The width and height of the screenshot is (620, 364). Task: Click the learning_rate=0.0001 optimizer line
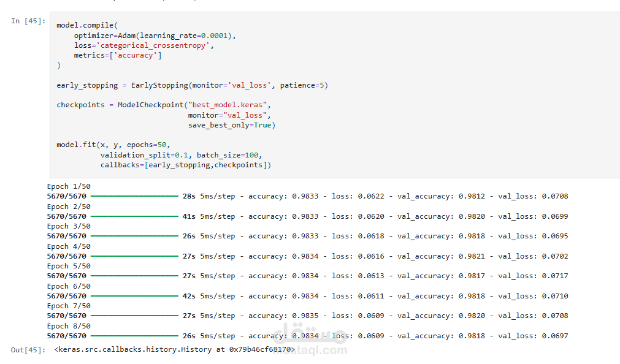point(155,36)
